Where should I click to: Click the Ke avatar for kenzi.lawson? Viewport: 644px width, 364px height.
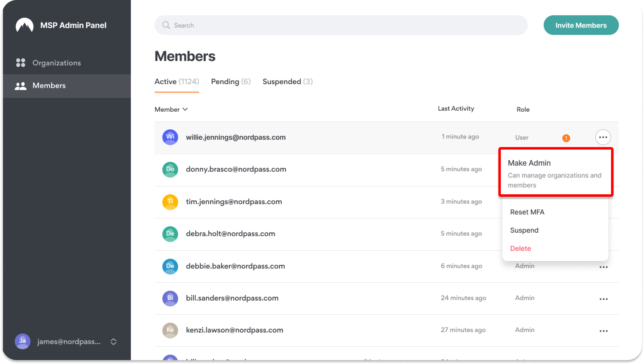[x=170, y=330]
